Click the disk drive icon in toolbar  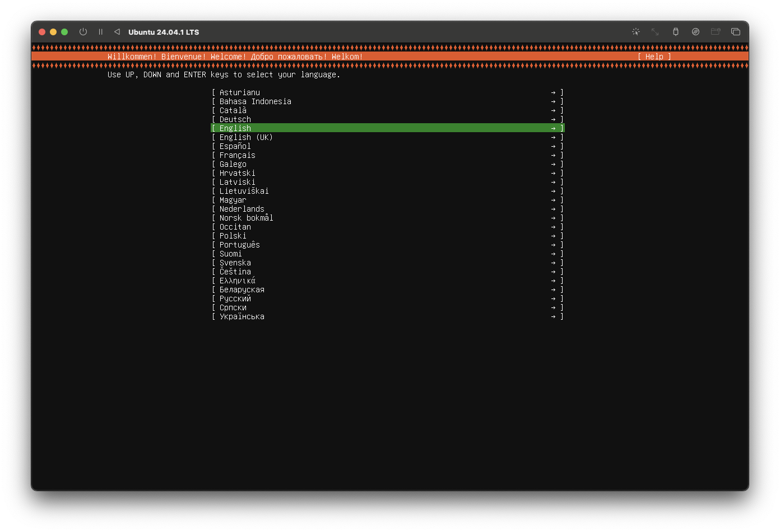(x=696, y=32)
